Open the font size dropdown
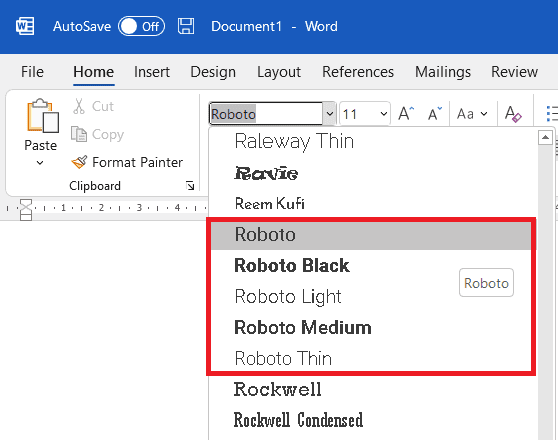The image size is (558, 440). [x=383, y=114]
